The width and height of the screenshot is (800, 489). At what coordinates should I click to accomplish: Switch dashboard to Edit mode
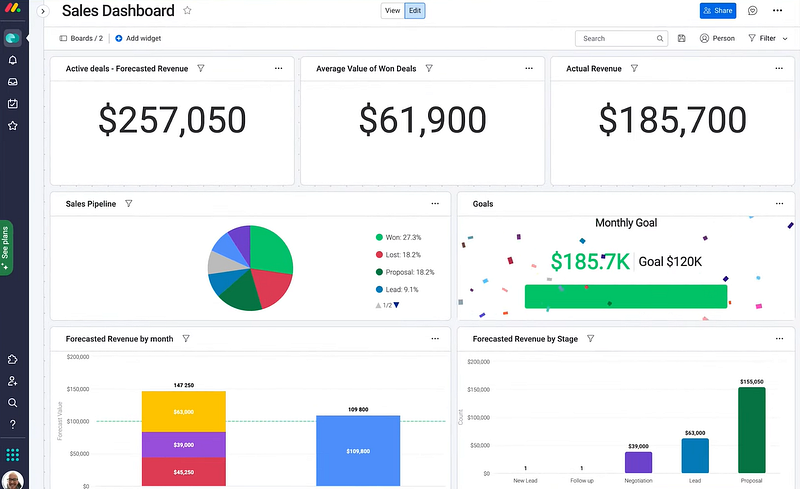pos(415,11)
